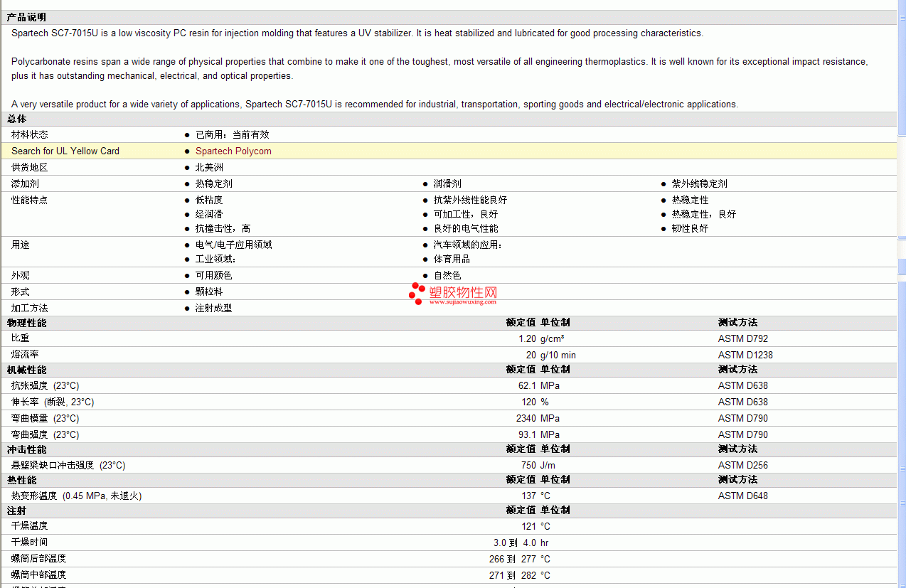Select the 产品说明 section header
The width and height of the screenshot is (906, 588).
point(26,17)
